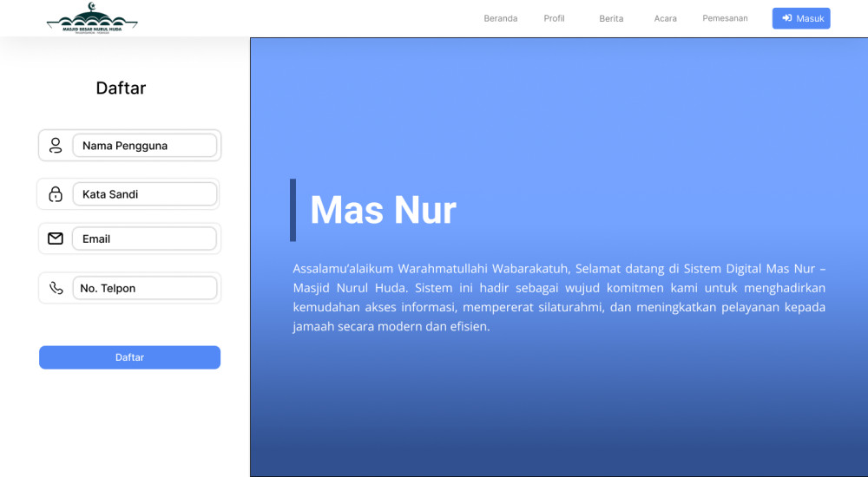This screenshot has height=477, width=868.
Task: Submit the form with the blue Daftar button
Action: click(129, 357)
